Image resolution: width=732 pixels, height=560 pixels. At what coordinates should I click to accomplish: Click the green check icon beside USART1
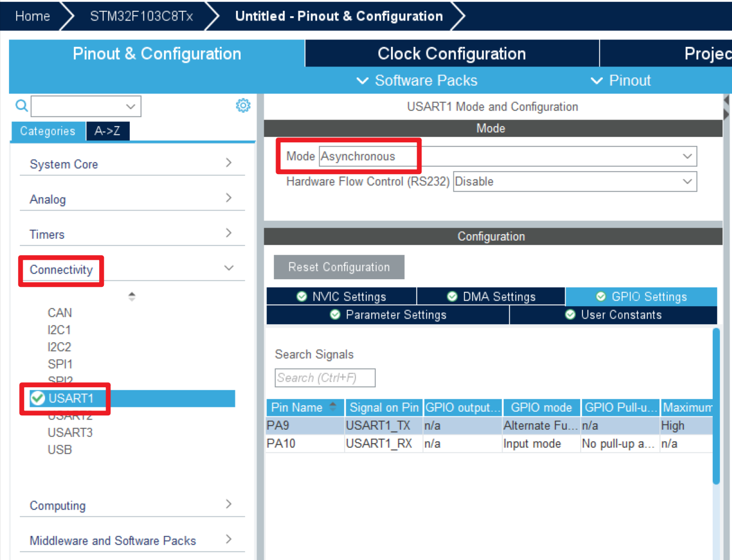click(x=38, y=398)
